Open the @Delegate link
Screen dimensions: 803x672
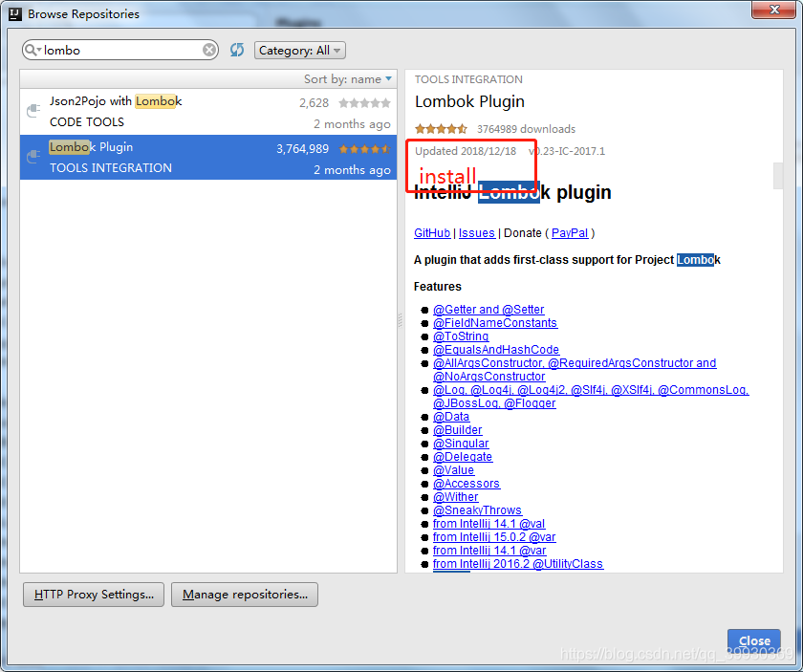(463, 456)
